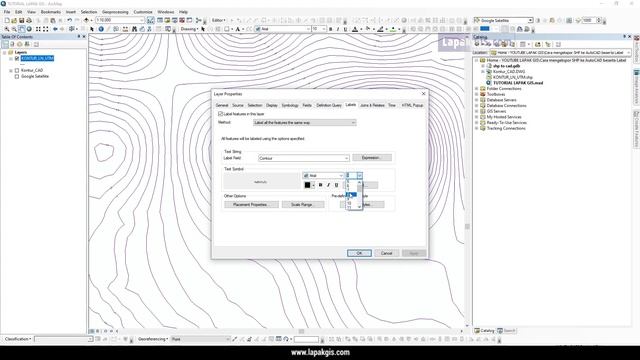
Task: Click the black text color swatch
Action: point(307,185)
